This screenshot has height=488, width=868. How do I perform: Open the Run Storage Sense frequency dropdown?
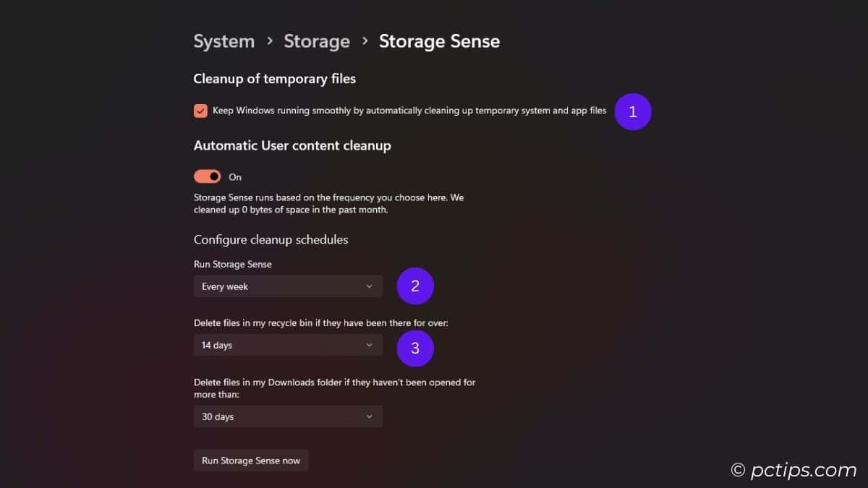(x=288, y=286)
